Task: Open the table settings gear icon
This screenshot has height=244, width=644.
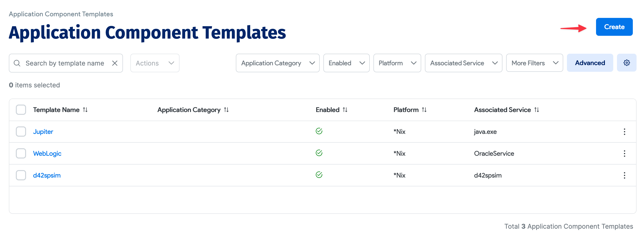Action: coord(627,63)
